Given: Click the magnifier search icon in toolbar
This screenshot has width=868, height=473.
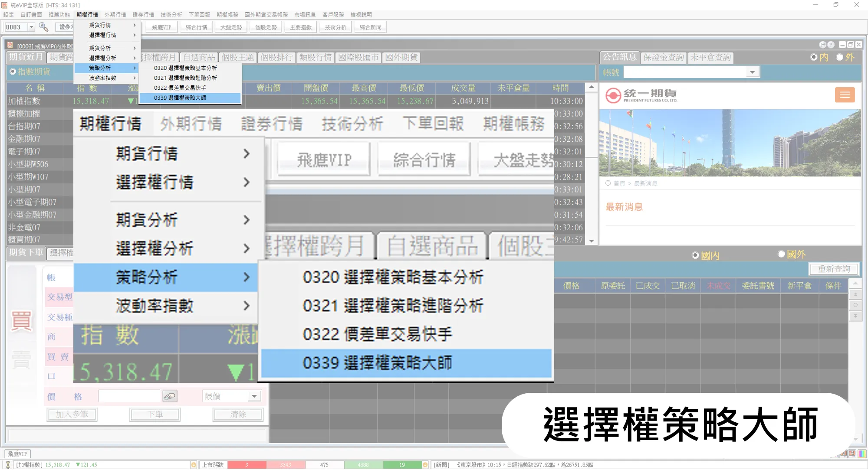Looking at the screenshot, I should [43, 27].
